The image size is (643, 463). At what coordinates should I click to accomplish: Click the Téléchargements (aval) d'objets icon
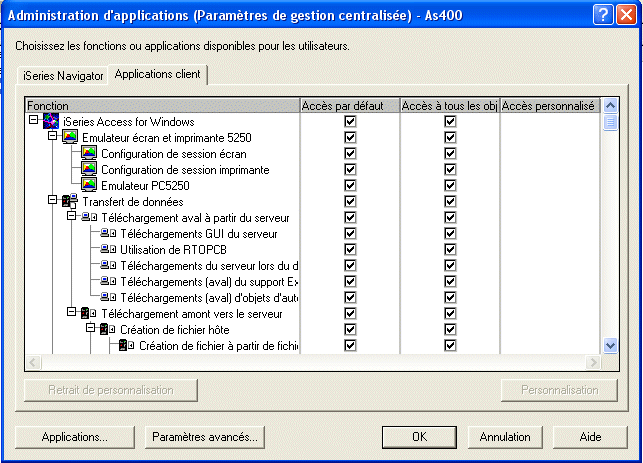(108, 297)
